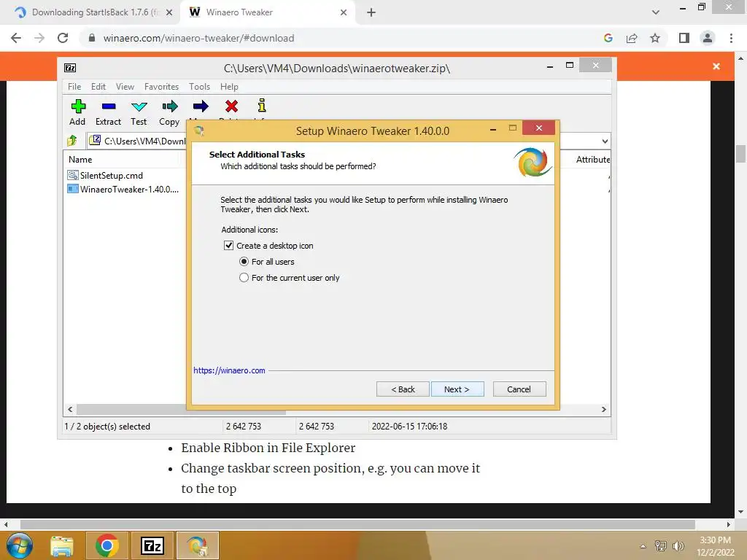Click the 2022-06-15 17:06:18 status entry
The width and height of the screenshot is (747, 560).
[410, 426]
